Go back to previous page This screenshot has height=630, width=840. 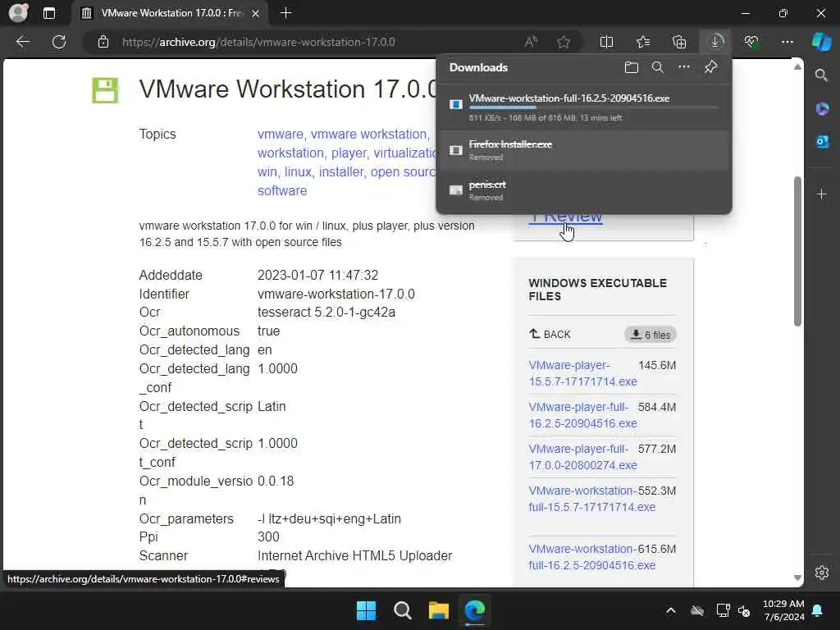pyautogui.click(x=22, y=42)
